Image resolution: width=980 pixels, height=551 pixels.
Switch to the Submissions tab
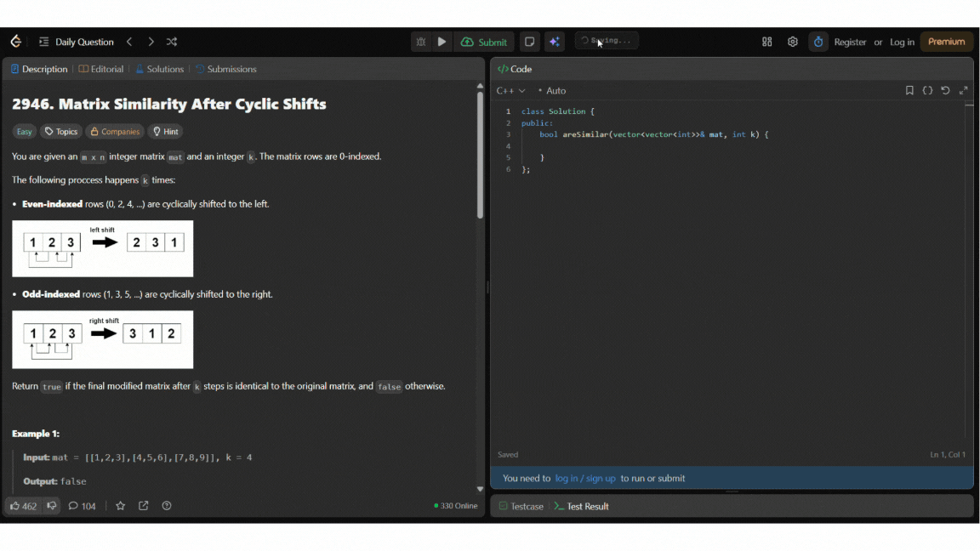coord(226,69)
